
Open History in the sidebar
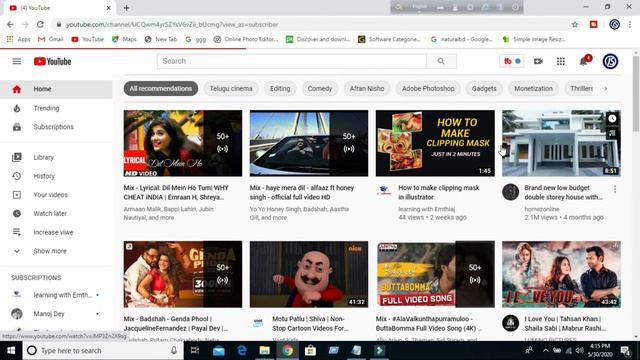pyautogui.click(x=56, y=176)
